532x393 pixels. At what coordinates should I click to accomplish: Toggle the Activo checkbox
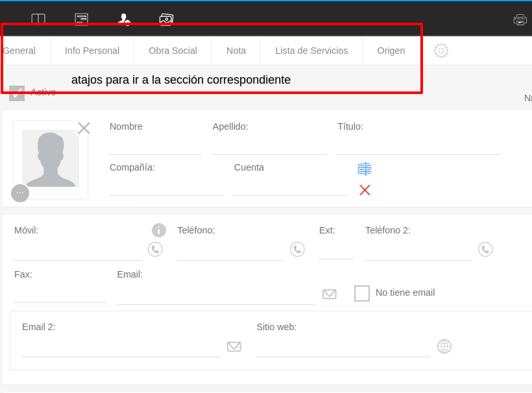17,93
